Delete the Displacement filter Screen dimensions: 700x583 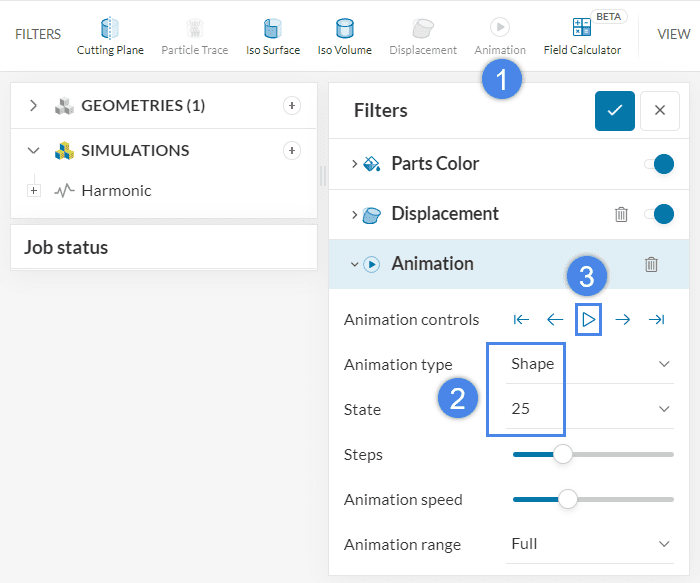click(621, 214)
